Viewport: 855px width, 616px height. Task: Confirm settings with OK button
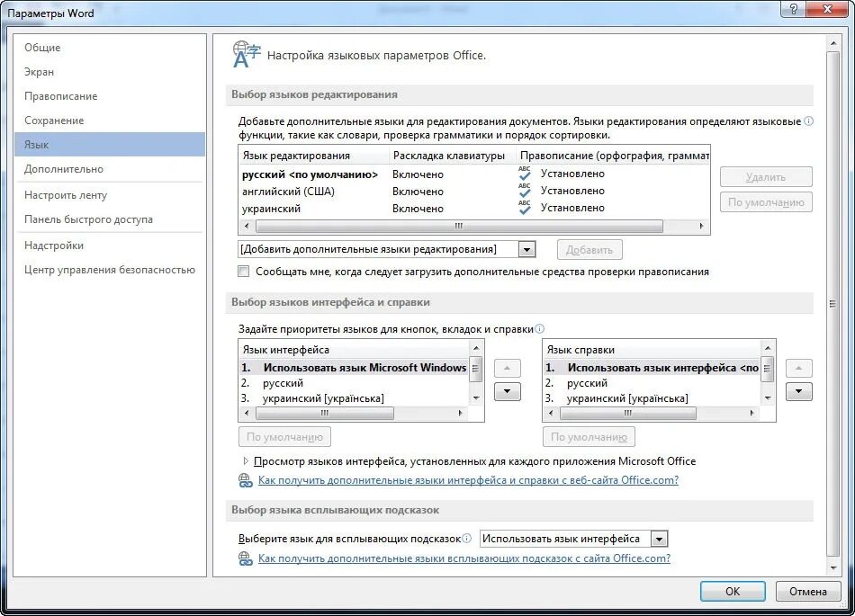(x=733, y=591)
